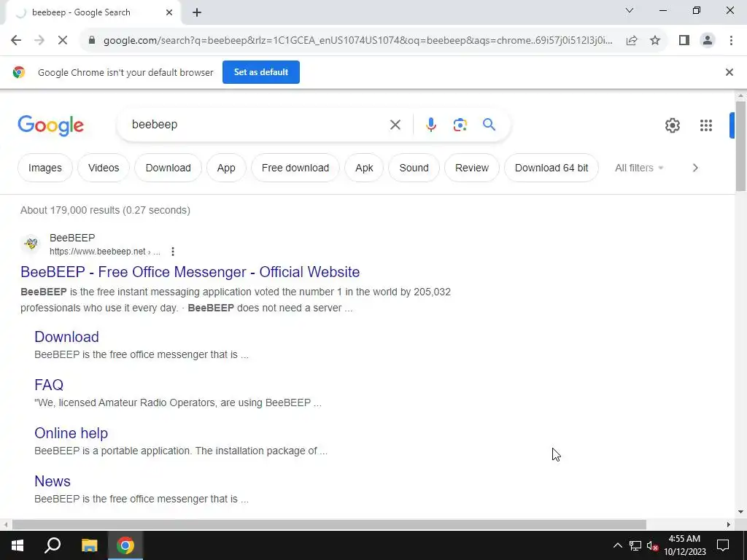
Task: Select the Images filter chip
Action: (x=44, y=168)
